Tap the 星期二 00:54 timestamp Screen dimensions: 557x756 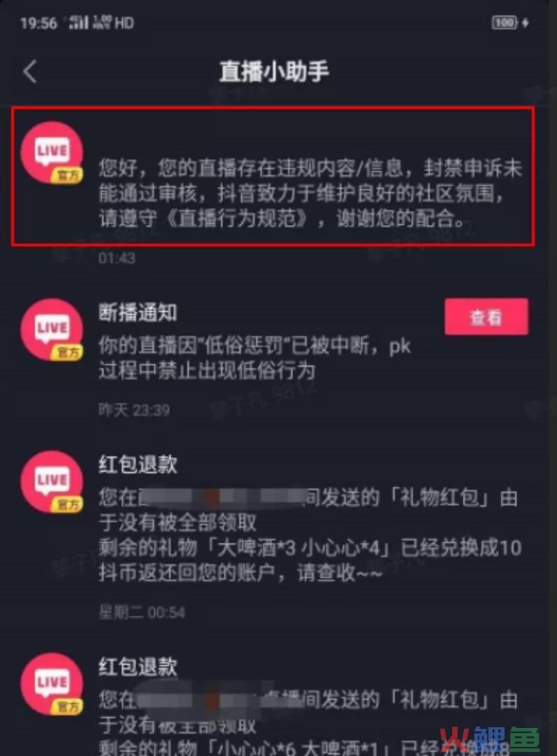click(141, 612)
